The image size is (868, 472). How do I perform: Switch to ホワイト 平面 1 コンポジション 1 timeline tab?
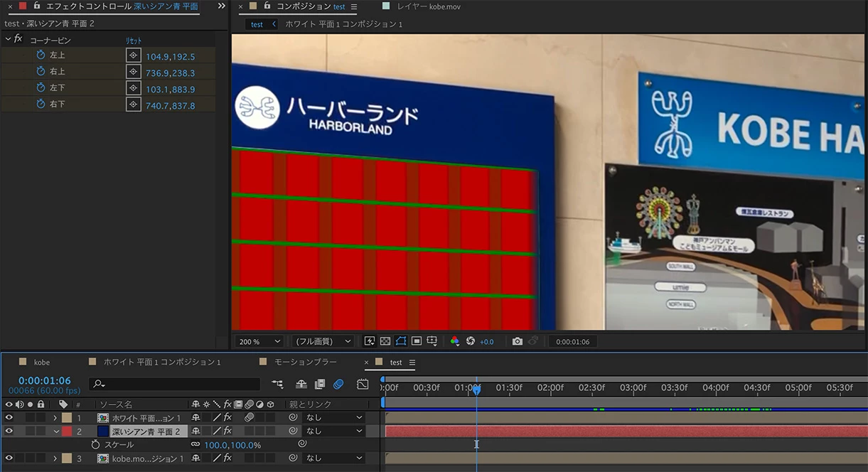162,363
